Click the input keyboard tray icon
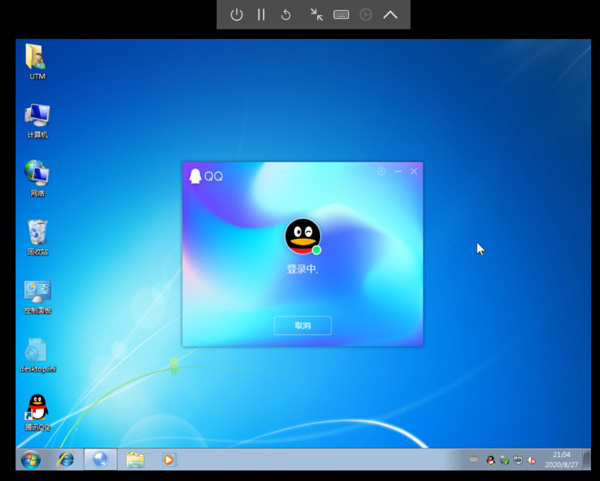600x481 pixels. pos(474,460)
